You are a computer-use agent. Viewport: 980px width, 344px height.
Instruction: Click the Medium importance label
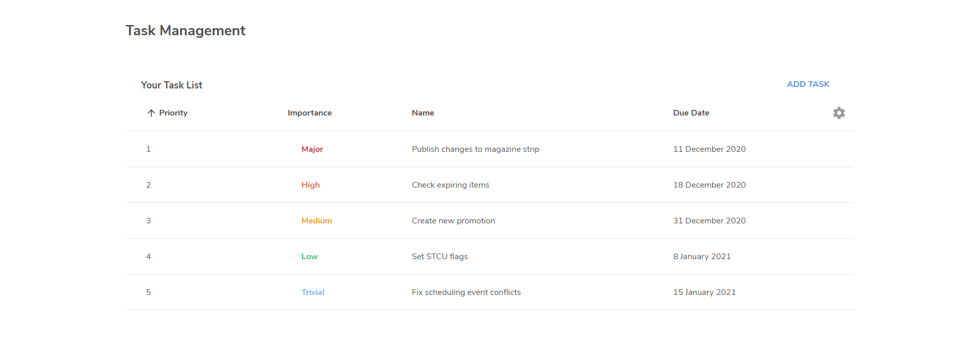(x=316, y=221)
